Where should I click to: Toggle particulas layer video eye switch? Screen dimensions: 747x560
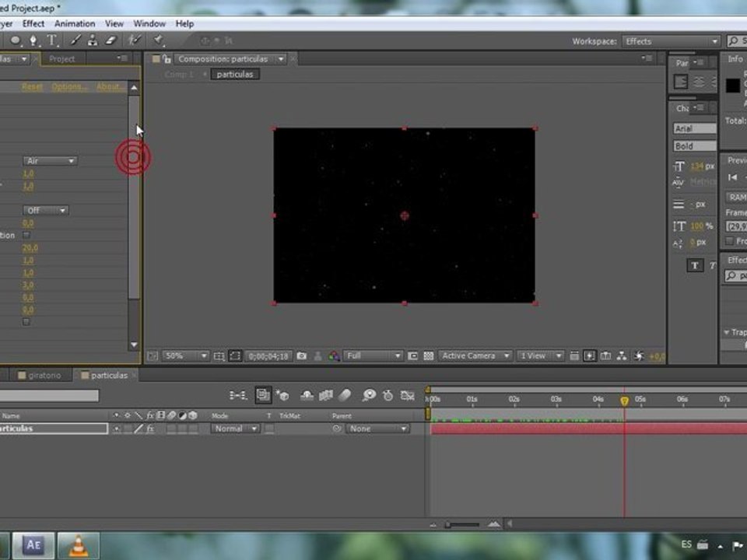pyautogui.click(x=116, y=429)
